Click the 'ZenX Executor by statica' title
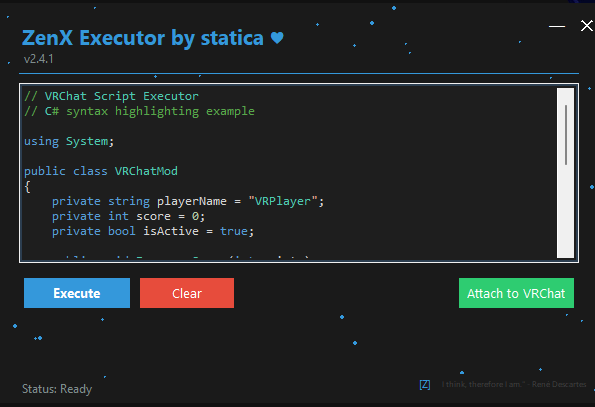 pos(143,38)
